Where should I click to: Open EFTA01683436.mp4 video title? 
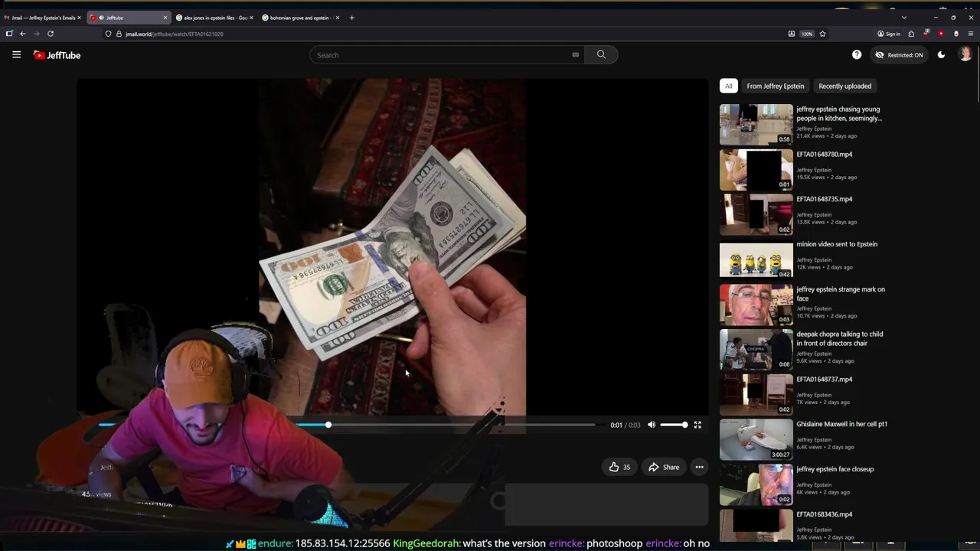pos(824,514)
